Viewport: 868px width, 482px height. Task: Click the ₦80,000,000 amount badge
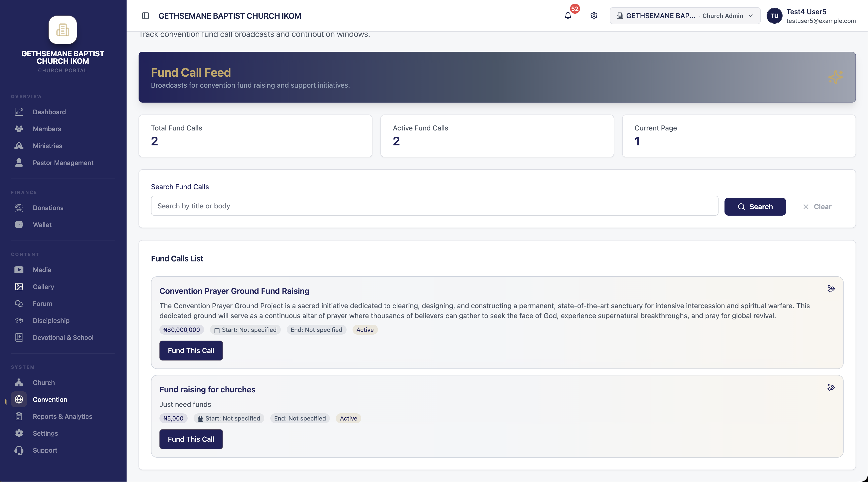click(181, 330)
